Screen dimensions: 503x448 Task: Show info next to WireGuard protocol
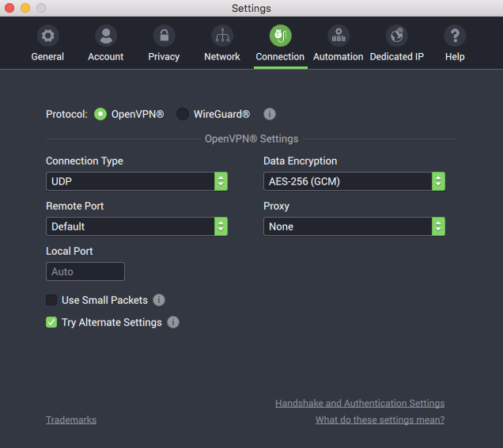pos(270,114)
